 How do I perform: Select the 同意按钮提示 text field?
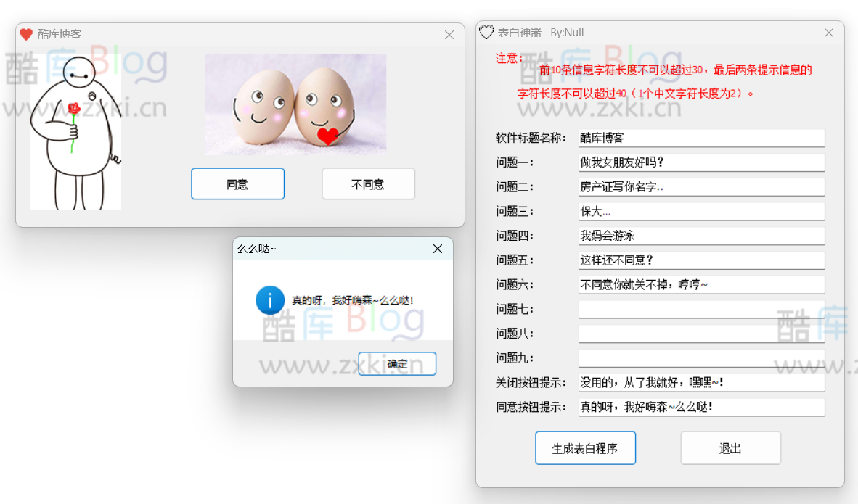pos(701,406)
